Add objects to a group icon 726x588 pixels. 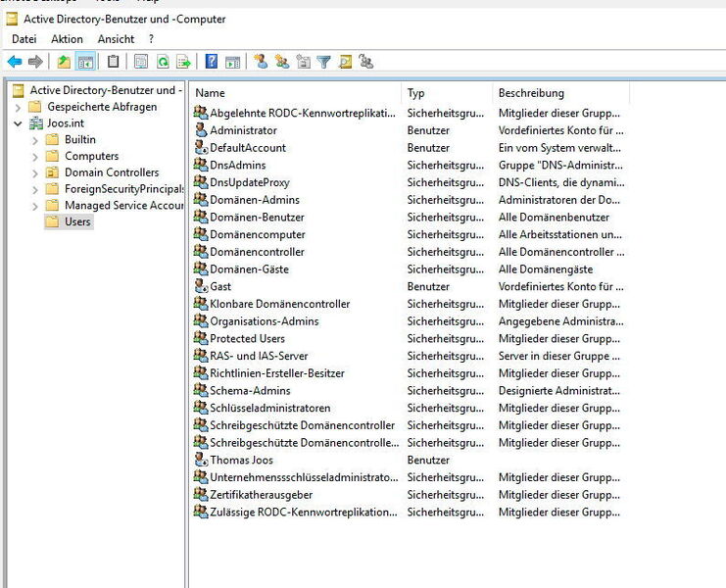(x=366, y=62)
